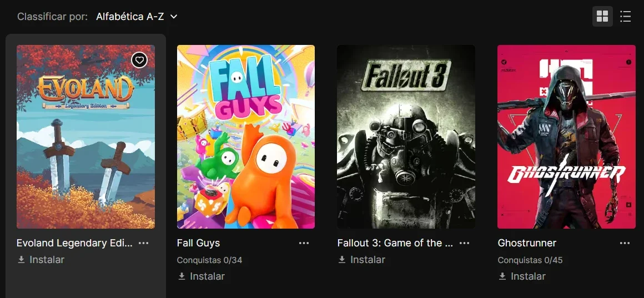Click the chevron beside Alfabética A-Z

click(174, 17)
